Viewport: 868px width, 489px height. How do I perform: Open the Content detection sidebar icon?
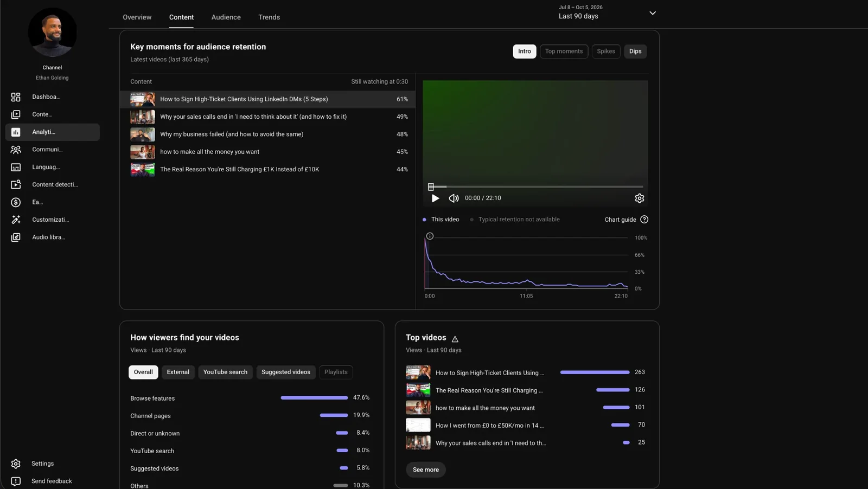click(x=16, y=184)
